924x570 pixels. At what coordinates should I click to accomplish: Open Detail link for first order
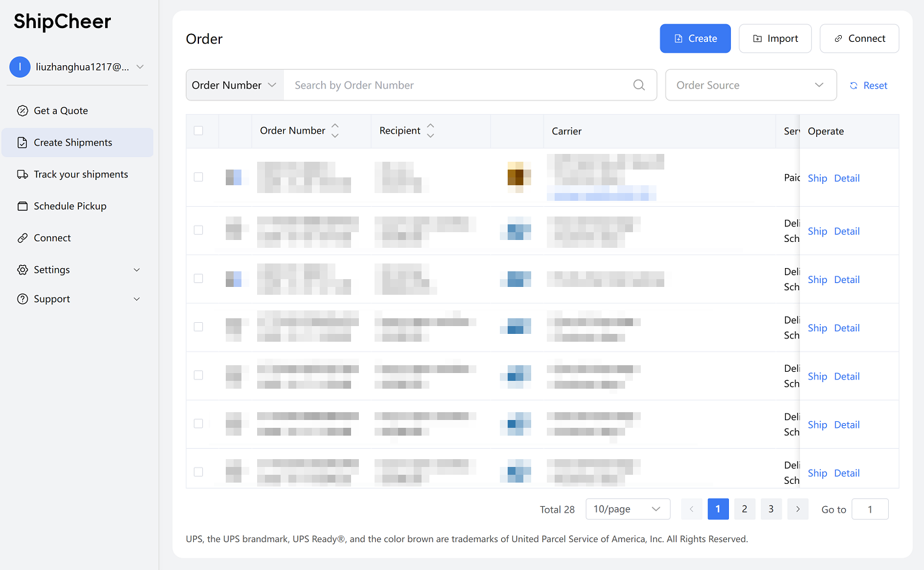[846, 178]
